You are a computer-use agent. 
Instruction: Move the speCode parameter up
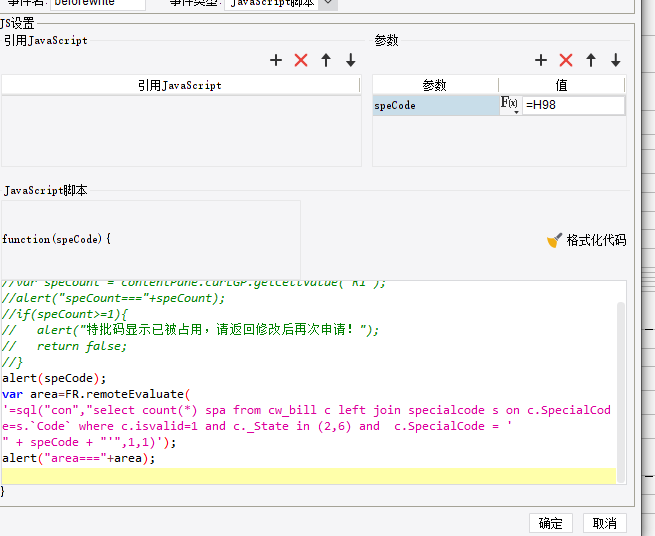591,60
